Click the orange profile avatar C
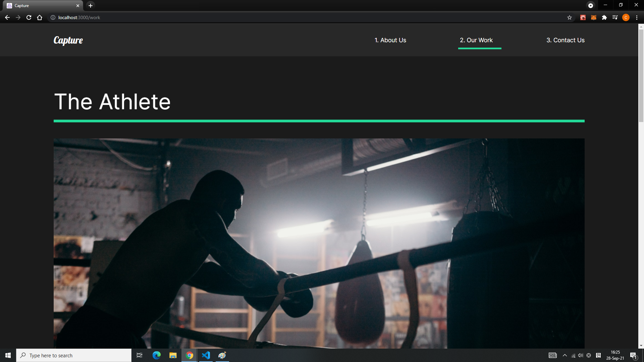 point(626,17)
